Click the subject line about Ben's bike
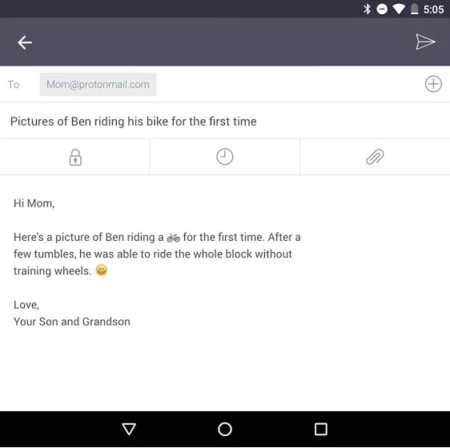This screenshot has height=448, width=450. 133,121
